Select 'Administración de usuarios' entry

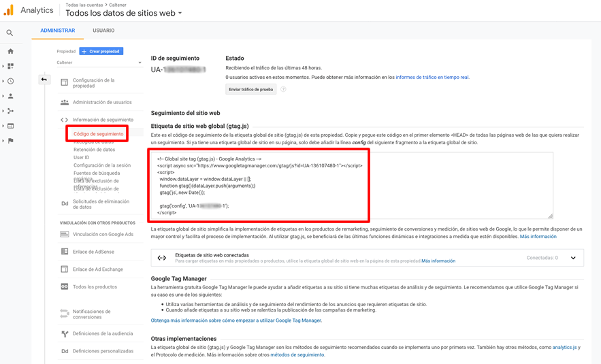coord(102,102)
